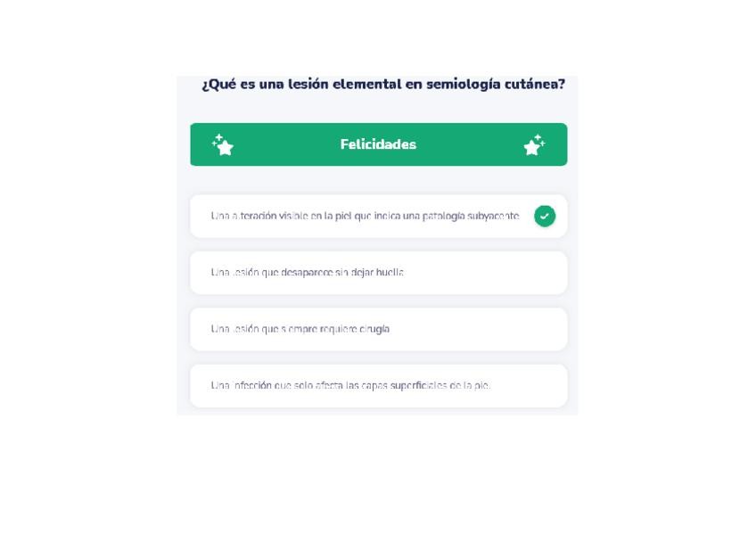The image size is (756, 534).
Task: Pick the option mentioning 'sin dejar huella'
Action: 307,273
